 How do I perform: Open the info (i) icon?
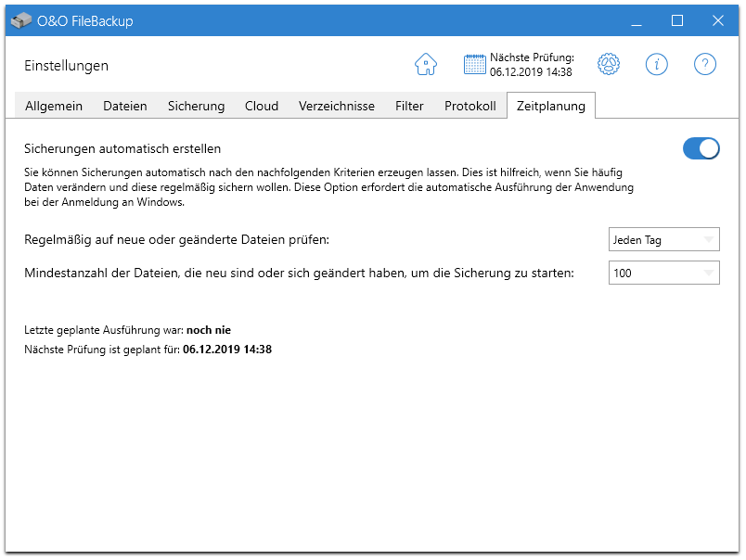tap(657, 64)
